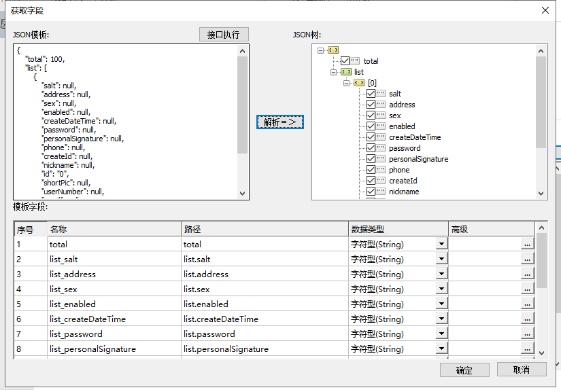Click the string icon beside phone
561x392 pixels.
click(381, 170)
